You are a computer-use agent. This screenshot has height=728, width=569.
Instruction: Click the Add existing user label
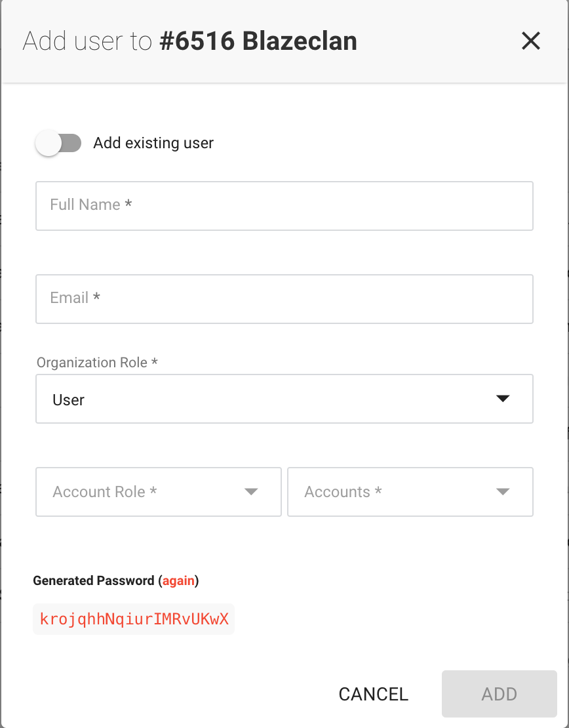(x=153, y=143)
